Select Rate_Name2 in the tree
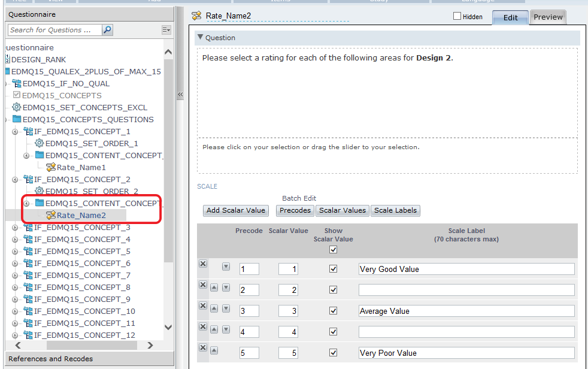 click(81, 215)
